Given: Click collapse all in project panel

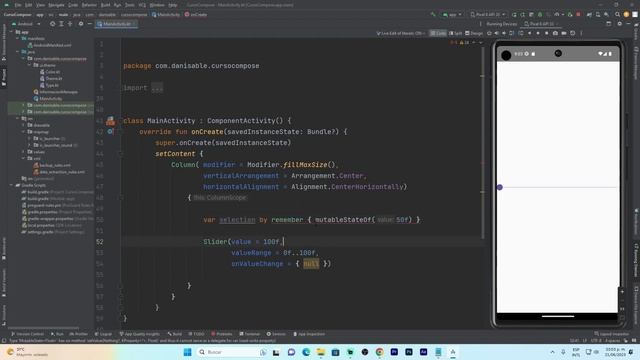Looking at the screenshot, I should click(70, 24).
